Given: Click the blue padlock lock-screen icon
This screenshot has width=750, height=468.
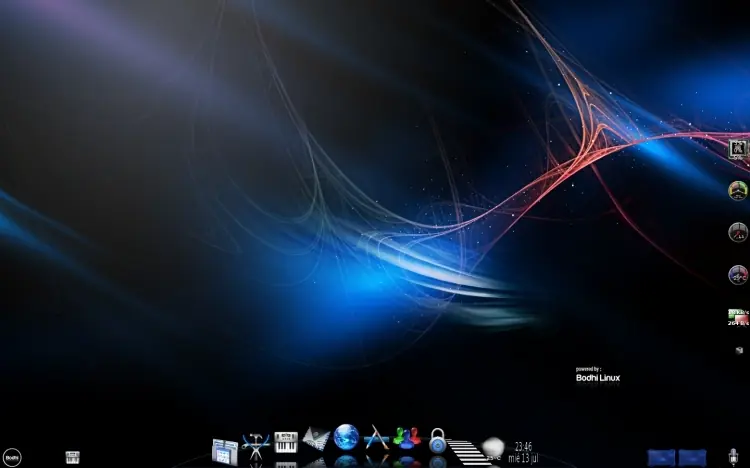Looking at the screenshot, I should coord(437,441).
